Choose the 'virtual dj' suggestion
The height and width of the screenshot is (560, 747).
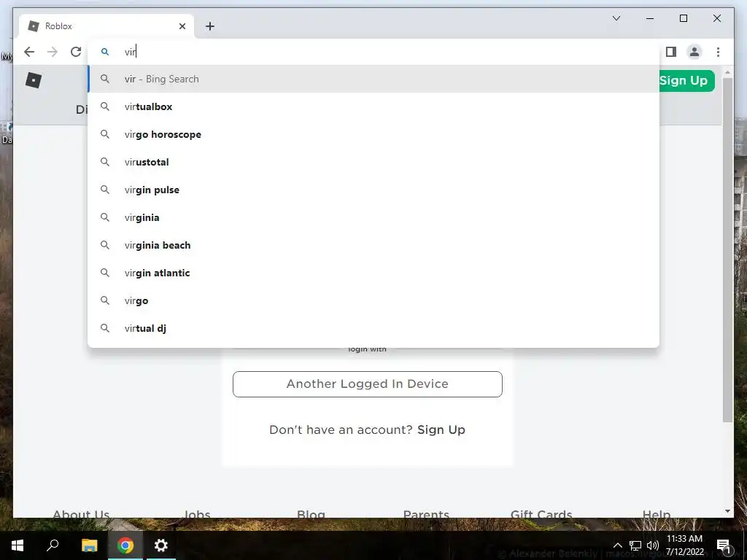click(x=373, y=328)
